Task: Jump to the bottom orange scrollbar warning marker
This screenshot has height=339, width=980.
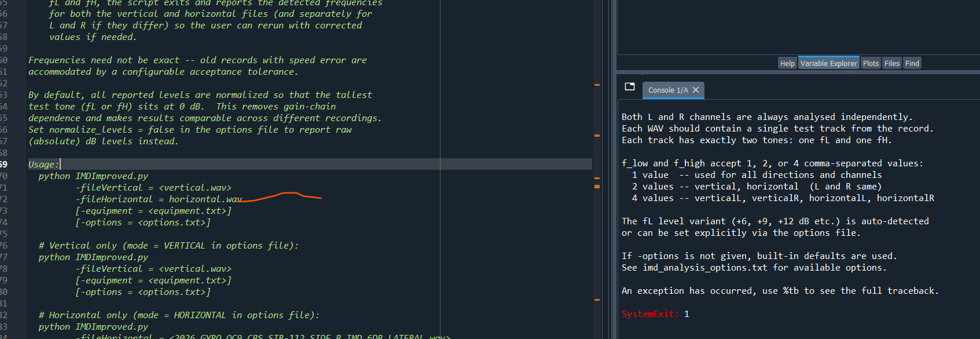Action: 597,300
